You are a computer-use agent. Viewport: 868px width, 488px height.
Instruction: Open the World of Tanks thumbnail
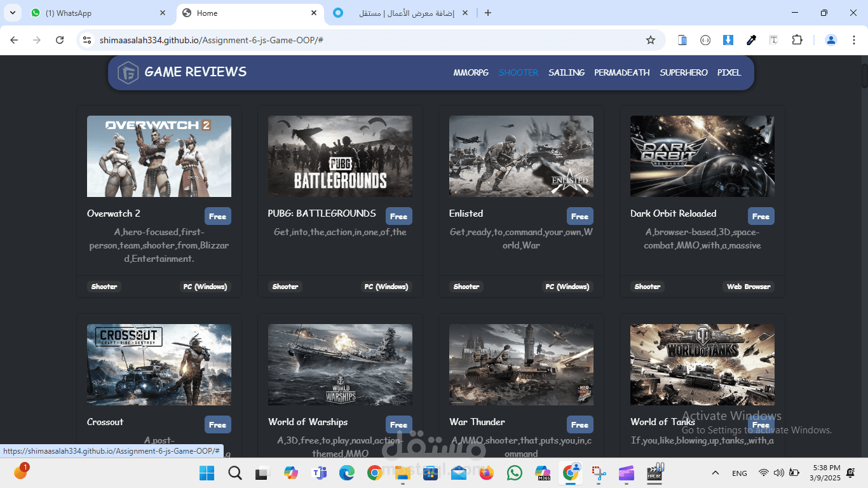[702, 365]
